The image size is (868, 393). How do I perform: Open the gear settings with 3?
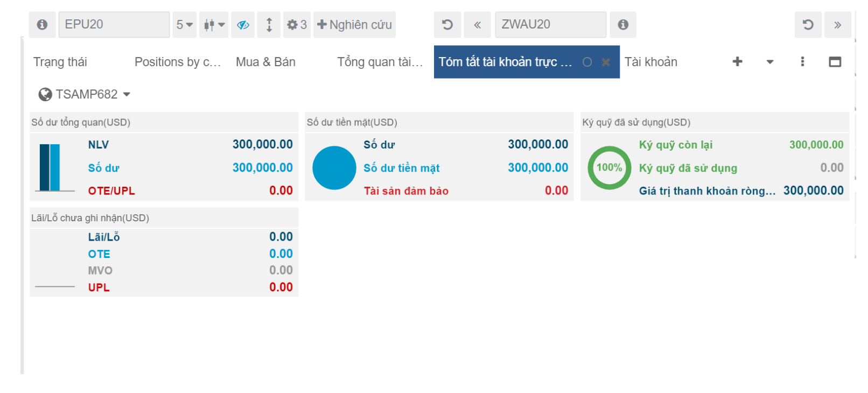(297, 25)
